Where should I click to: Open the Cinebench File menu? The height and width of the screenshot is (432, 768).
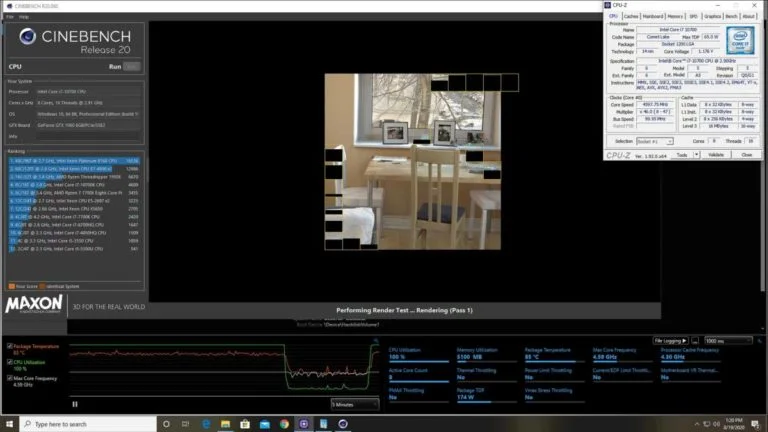pos(9,17)
